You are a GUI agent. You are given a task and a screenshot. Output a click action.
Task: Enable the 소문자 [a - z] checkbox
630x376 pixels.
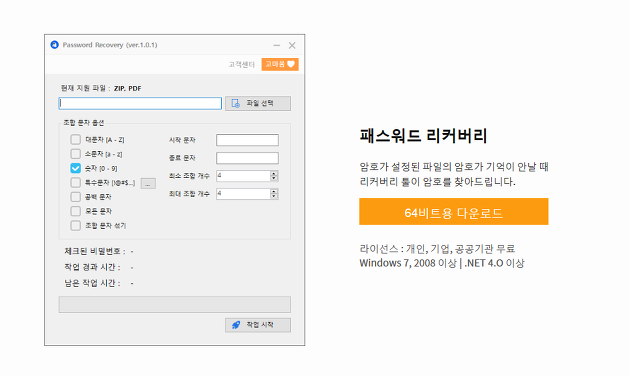[76, 154]
